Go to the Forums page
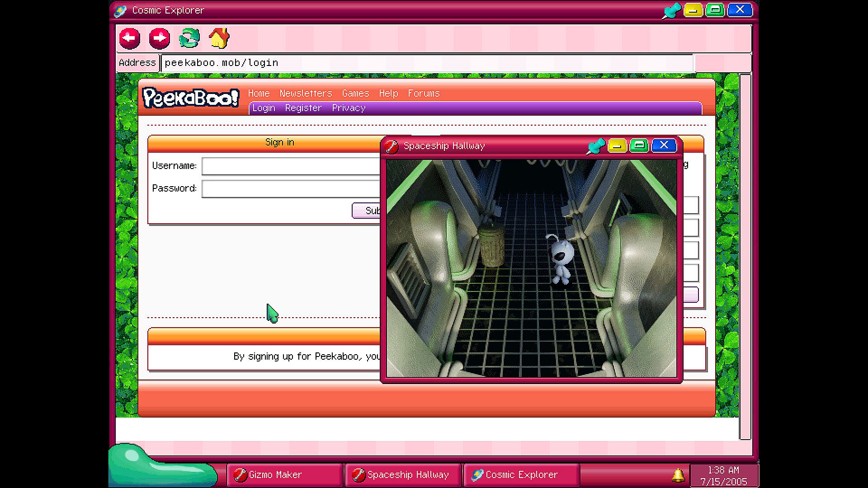This screenshot has height=488, width=868. [x=424, y=94]
